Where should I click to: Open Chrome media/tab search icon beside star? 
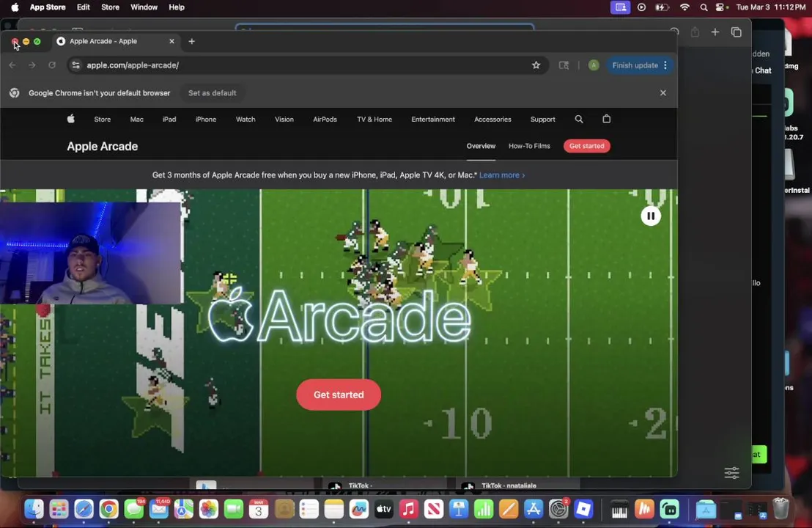coord(564,65)
